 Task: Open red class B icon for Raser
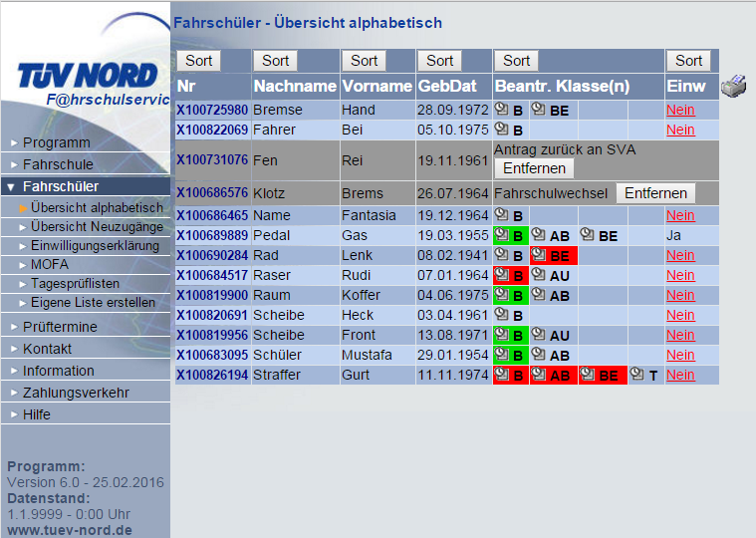tap(502, 275)
